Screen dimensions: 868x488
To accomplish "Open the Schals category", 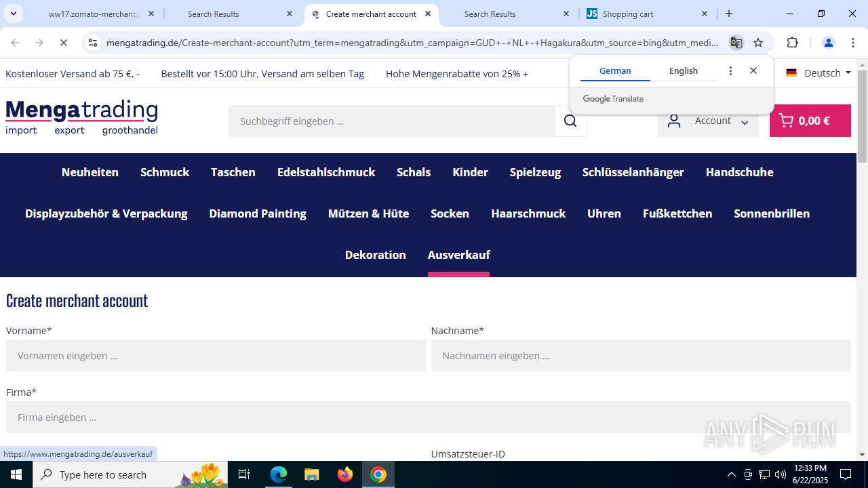I will (x=414, y=172).
